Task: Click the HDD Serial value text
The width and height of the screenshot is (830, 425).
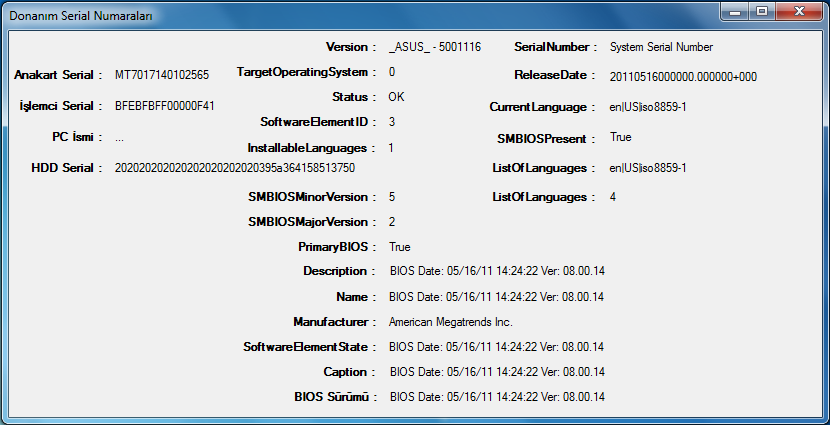Action: (x=235, y=168)
